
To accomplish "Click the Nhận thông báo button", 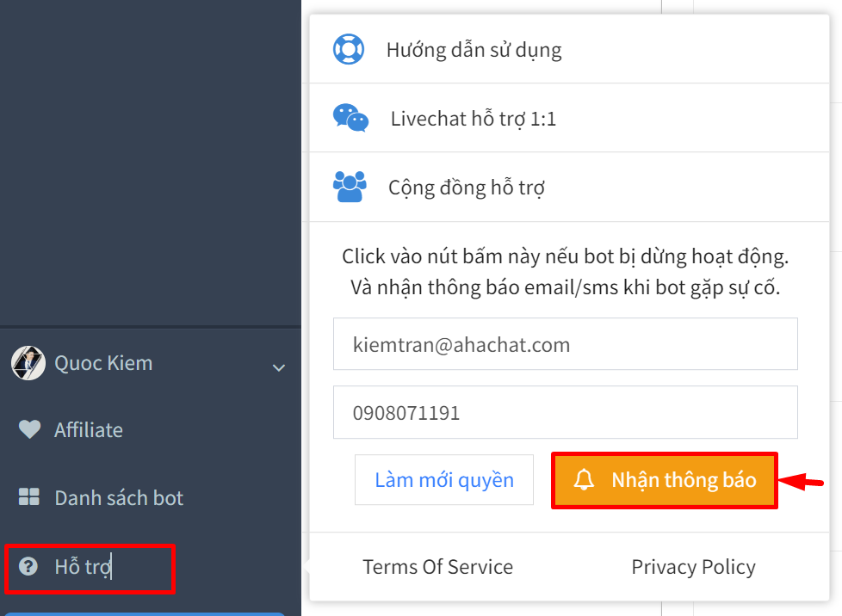I will pyautogui.click(x=665, y=480).
